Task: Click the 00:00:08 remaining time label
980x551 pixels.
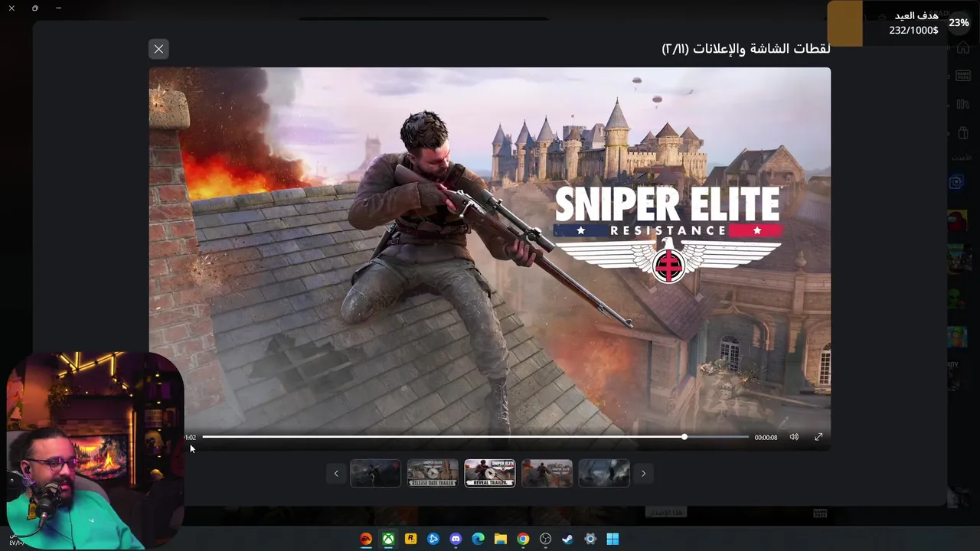Action: point(766,438)
